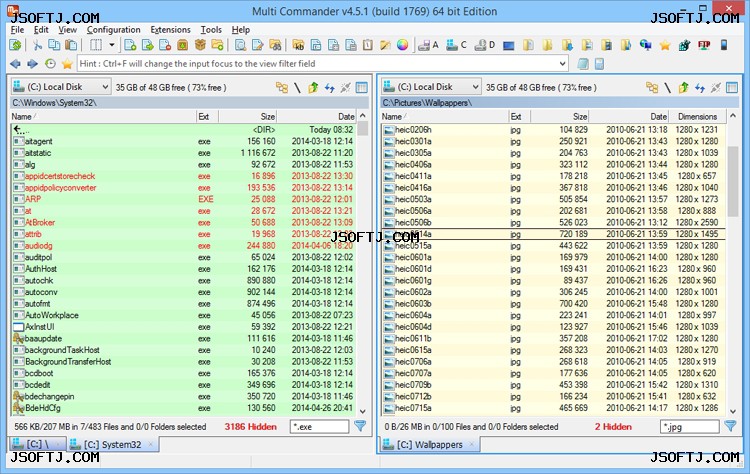Open the Edit menu
The width and height of the screenshot is (750, 474).
tap(41, 30)
